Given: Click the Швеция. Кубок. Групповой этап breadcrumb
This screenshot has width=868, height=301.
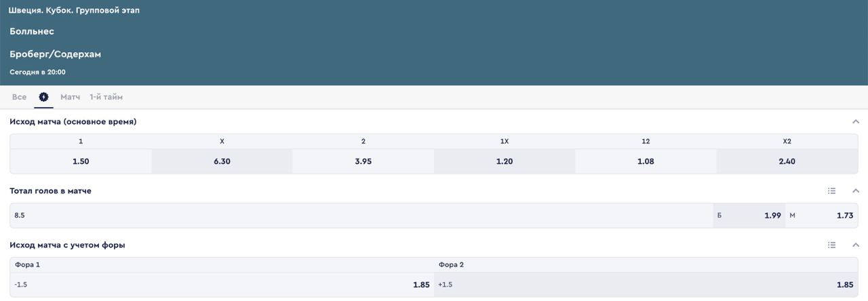Looking at the screenshot, I should click(x=74, y=10).
